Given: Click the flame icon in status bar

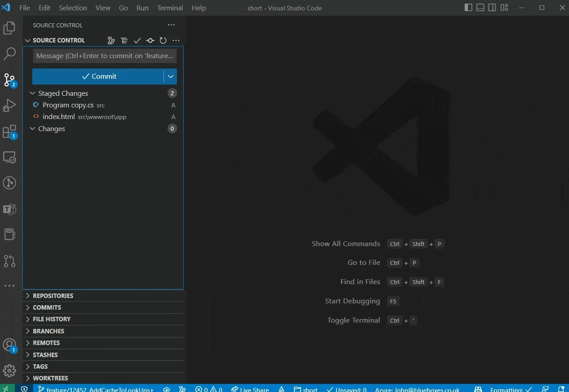Looking at the screenshot, I should 281,389.
